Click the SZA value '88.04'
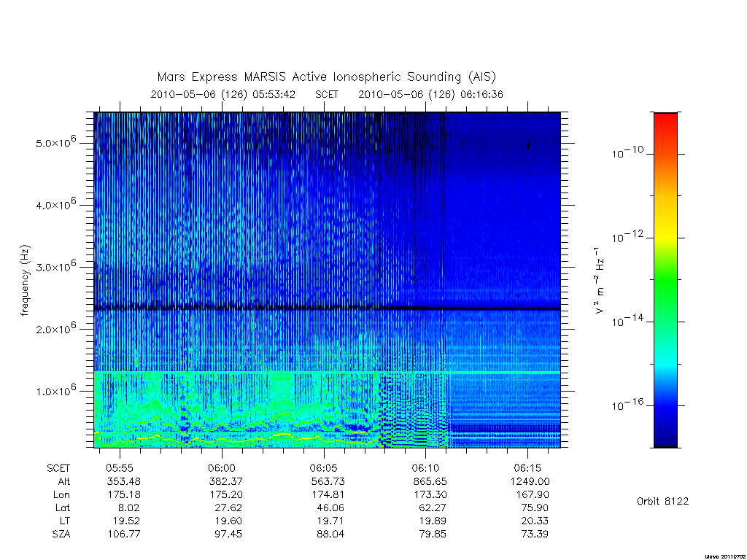This screenshot has height=560, width=747. 330,534
